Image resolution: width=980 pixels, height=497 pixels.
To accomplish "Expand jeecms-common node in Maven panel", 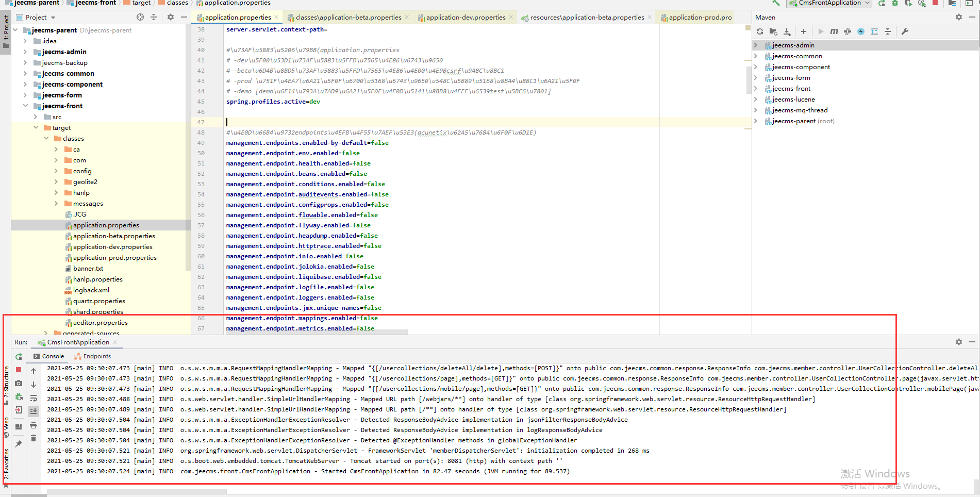I will tap(756, 56).
